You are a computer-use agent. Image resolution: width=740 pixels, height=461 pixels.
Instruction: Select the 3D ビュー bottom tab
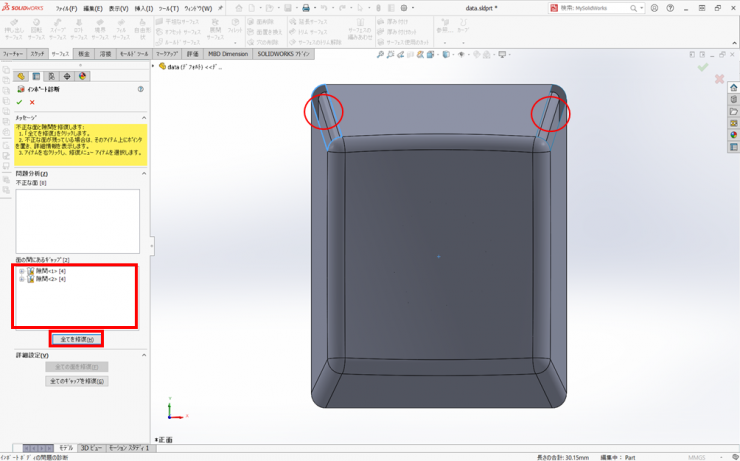tap(92, 448)
